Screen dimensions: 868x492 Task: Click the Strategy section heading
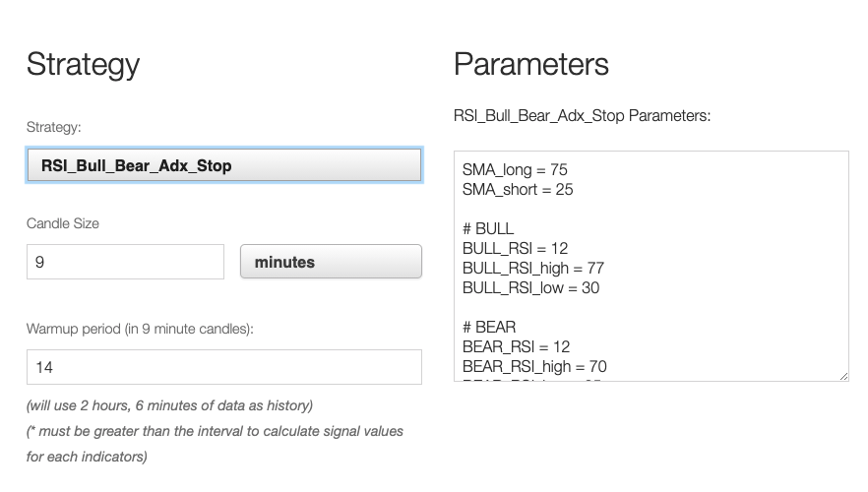coord(83,64)
